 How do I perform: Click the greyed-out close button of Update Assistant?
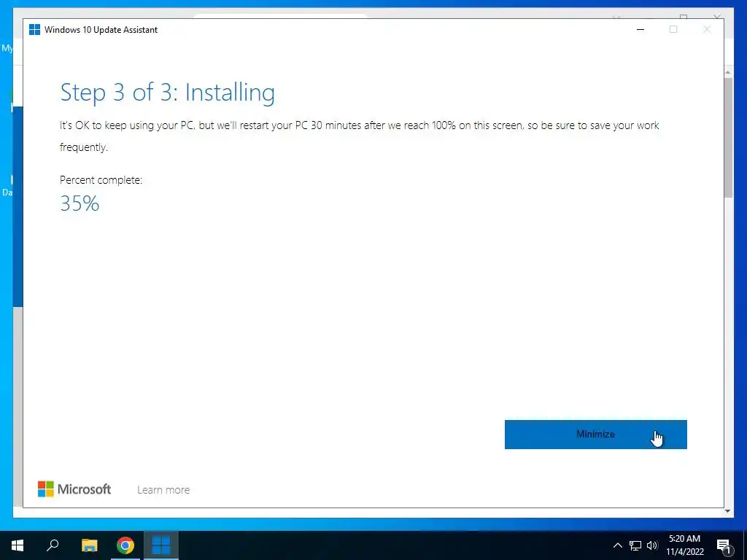click(707, 29)
